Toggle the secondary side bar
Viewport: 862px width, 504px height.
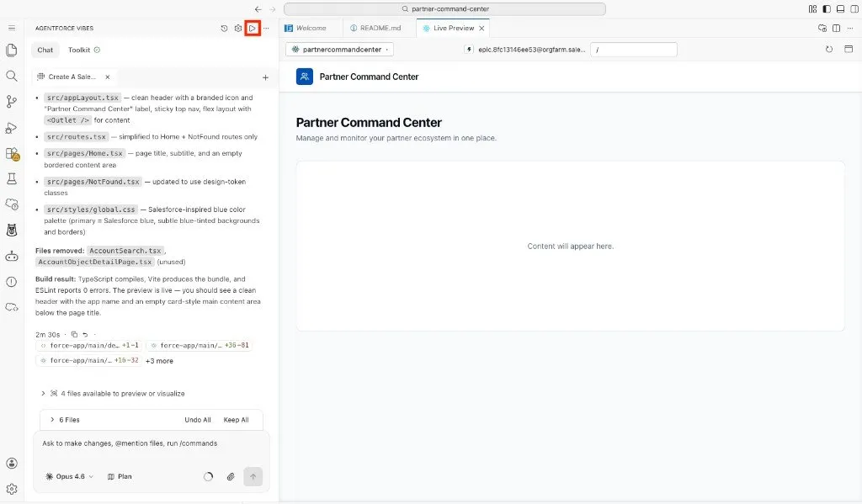pyautogui.click(x=854, y=8)
